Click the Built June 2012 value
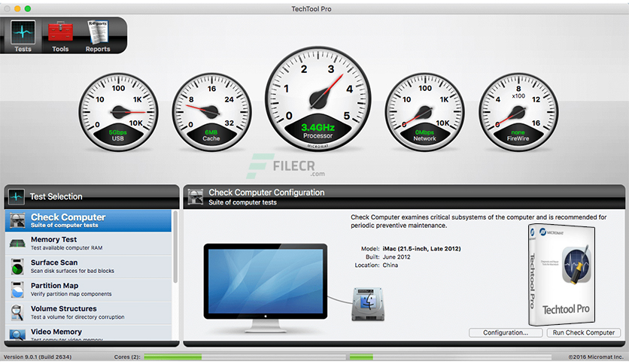Viewport: 629px width, 364px height. pyautogui.click(x=397, y=257)
